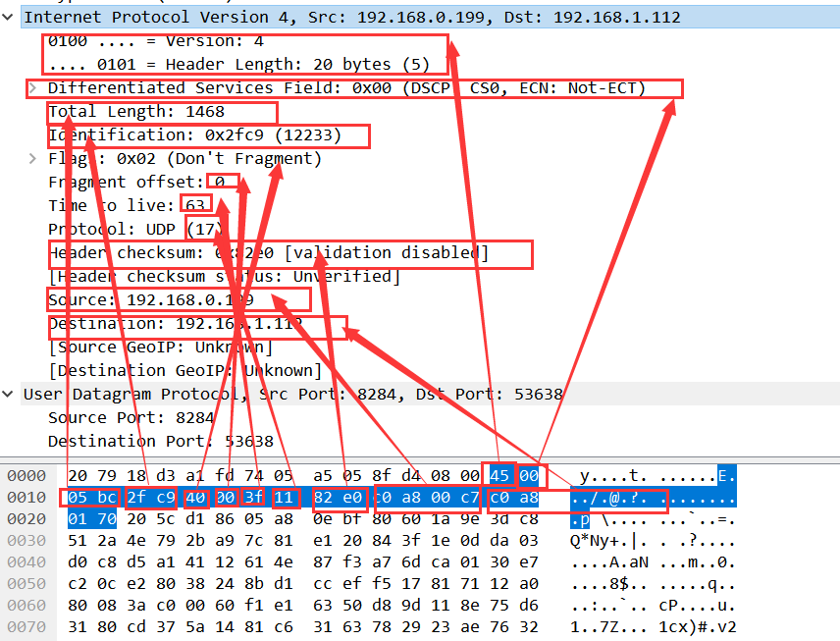Image resolution: width=840 pixels, height=641 pixels.
Task: Select the Total Length: 1468 row
Action: pos(136,112)
